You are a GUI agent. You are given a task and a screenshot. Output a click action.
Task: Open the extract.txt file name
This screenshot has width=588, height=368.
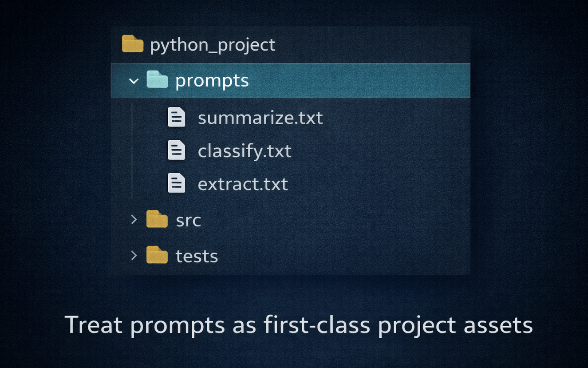[x=243, y=184]
